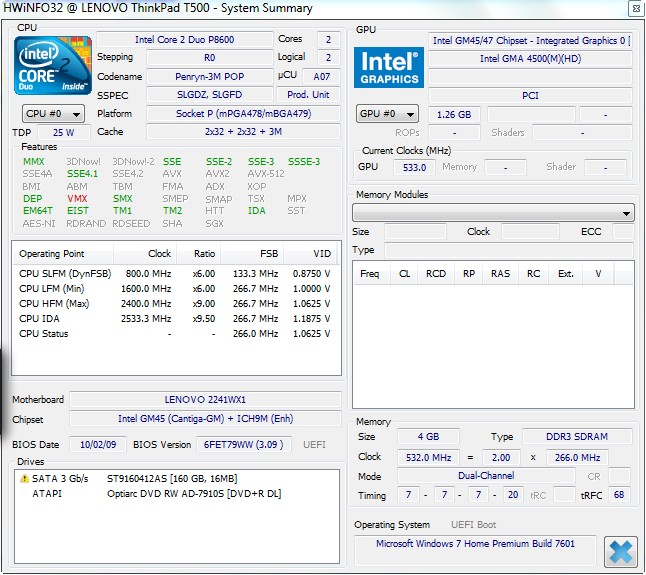Click the Socket P platform field

[x=243, y=114]
